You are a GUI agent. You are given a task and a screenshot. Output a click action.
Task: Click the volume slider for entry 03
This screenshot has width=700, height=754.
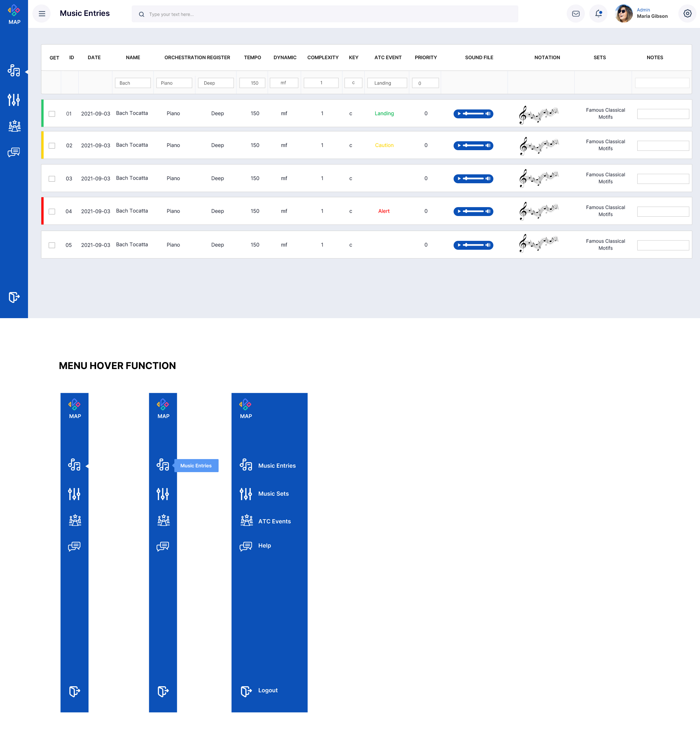[473, 178]
